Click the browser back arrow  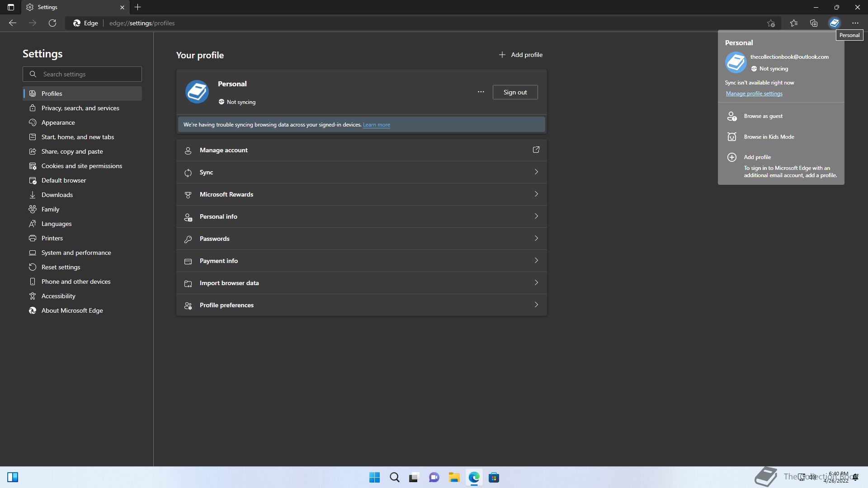point(13,23)
